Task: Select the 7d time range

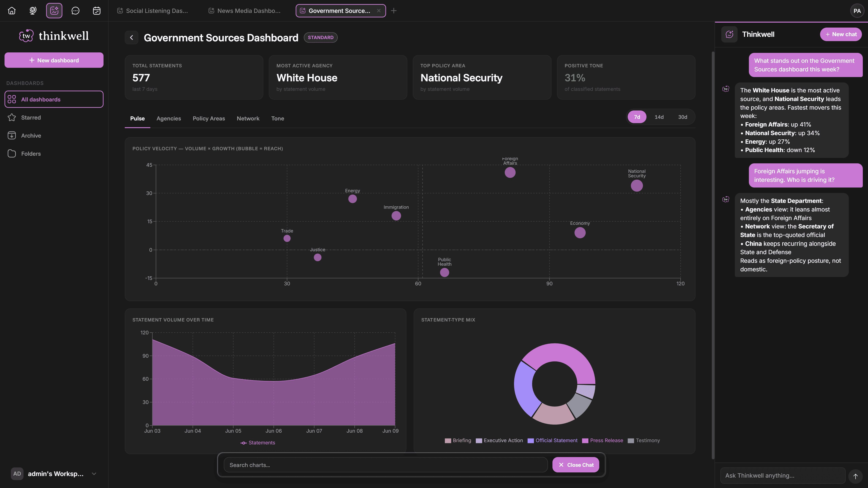Action: [637, 117]
